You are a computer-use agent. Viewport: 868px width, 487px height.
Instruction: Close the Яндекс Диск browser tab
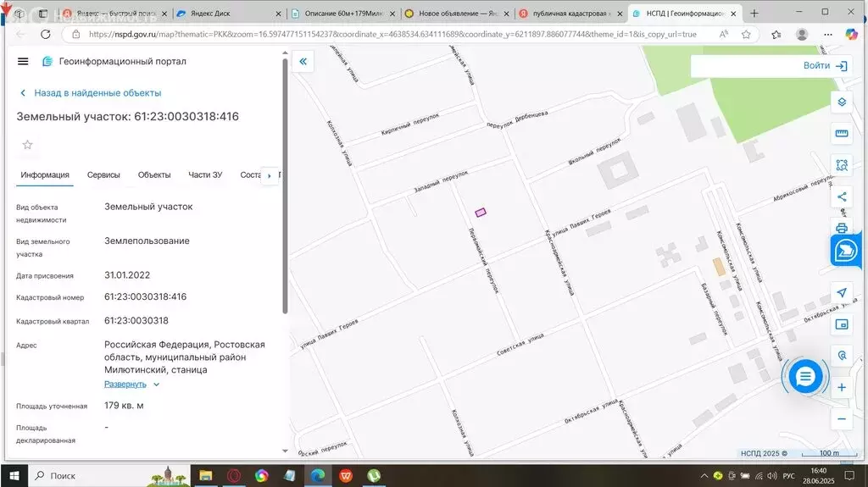(x=278, y=14)
